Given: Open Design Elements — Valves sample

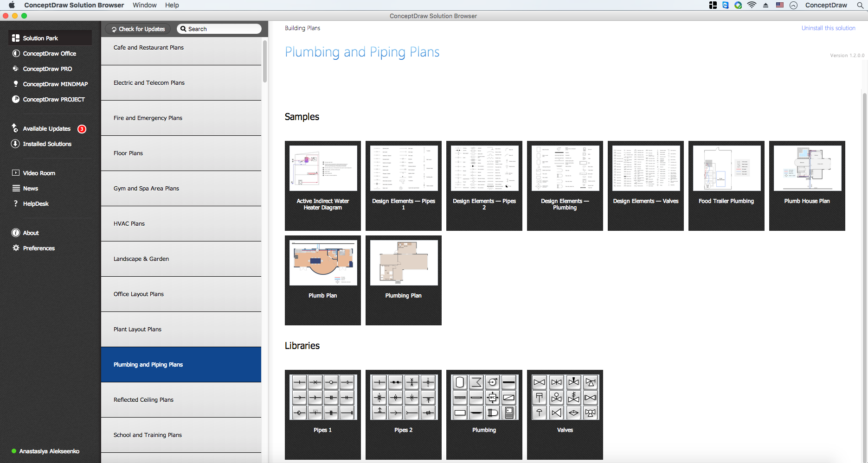Looking at the screenshot, I should (646, 186).
